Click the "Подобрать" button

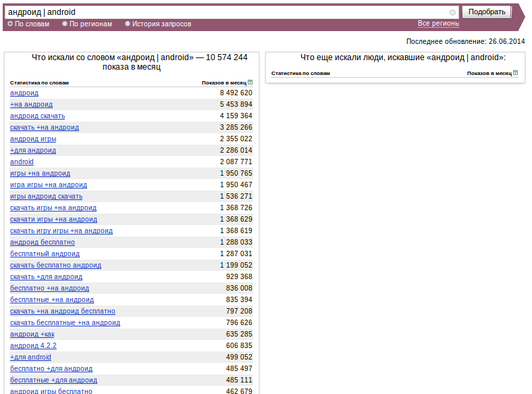pyautogui.click(x=487, y=12)
